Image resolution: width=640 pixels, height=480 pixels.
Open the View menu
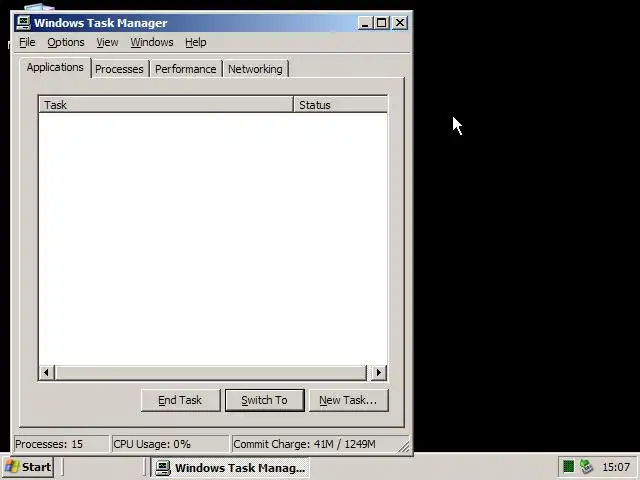tap(107, 42)
